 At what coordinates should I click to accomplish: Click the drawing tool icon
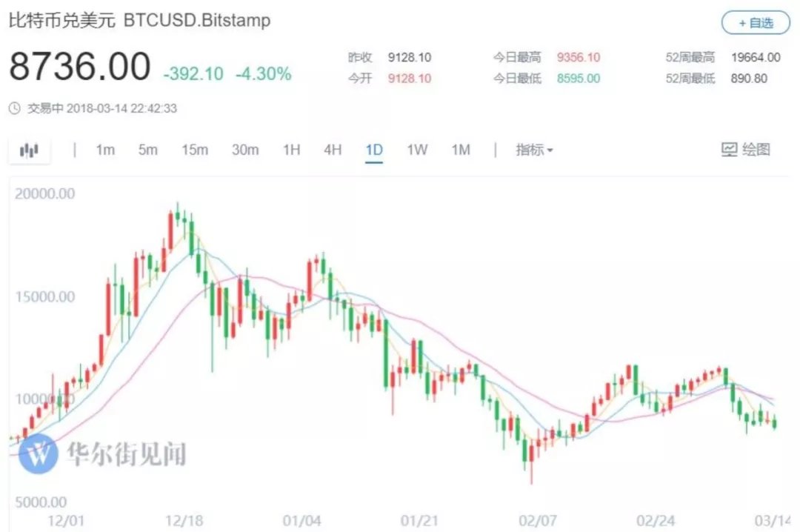click(x=730, y=150)
